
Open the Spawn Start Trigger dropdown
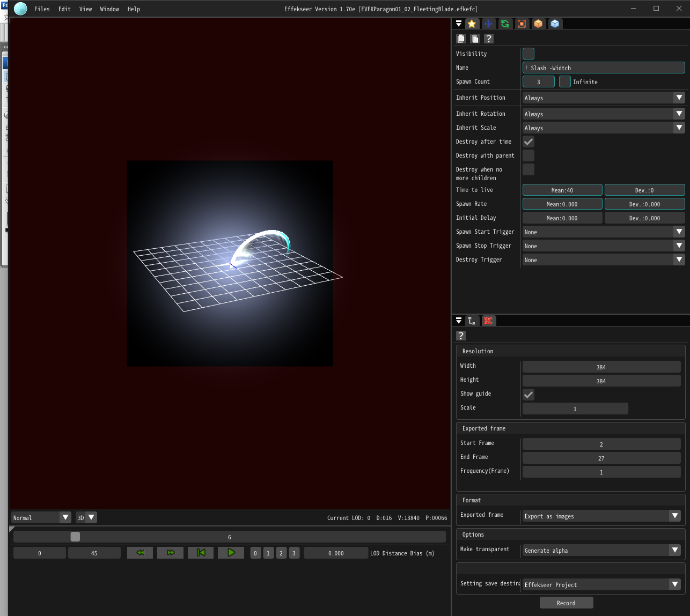604,232
